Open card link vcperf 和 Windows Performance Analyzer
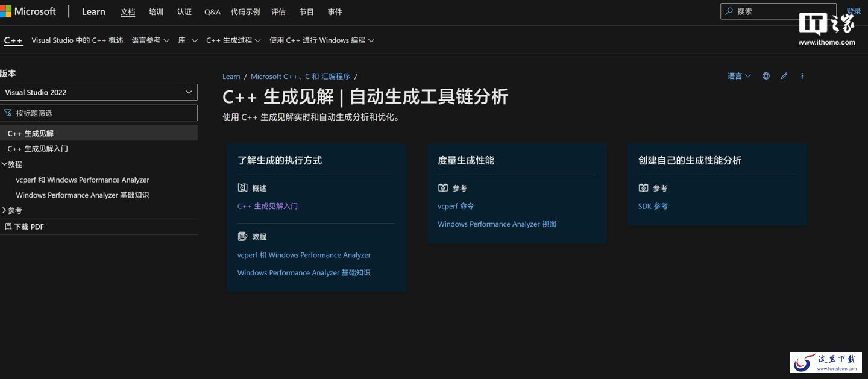The image size is (868, 379). pyautogui.click(x=304, y=255)
